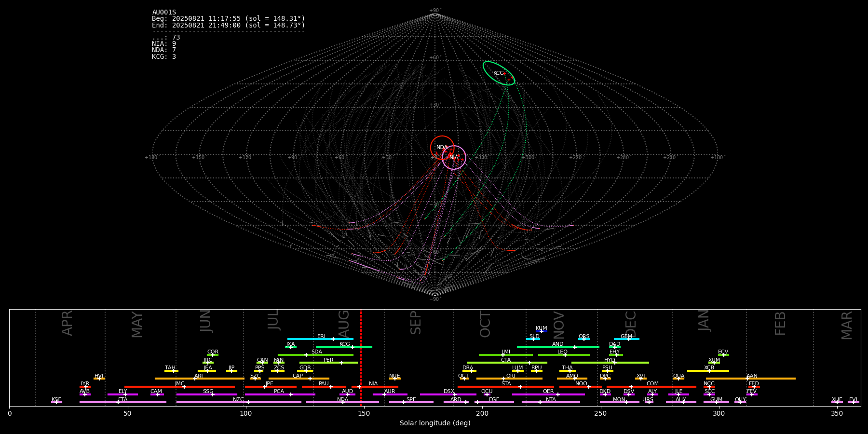Click the 300 tick on the solar longitude axis

pos(719,413)
